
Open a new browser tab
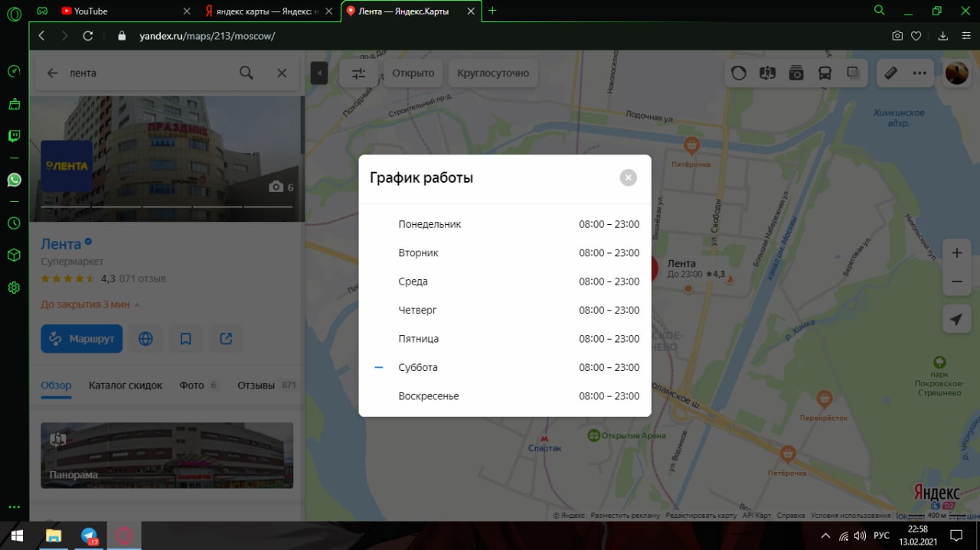[492, 11]
